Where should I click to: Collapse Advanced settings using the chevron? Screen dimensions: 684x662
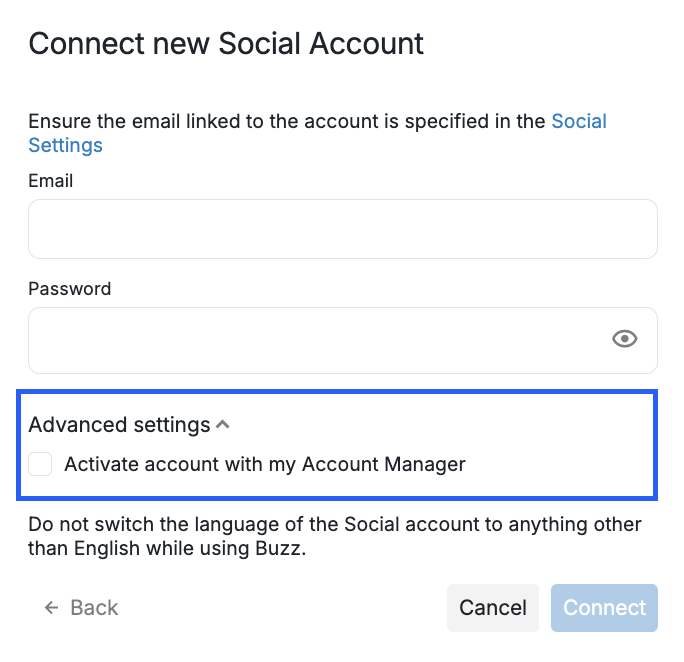tap(222, 425)
